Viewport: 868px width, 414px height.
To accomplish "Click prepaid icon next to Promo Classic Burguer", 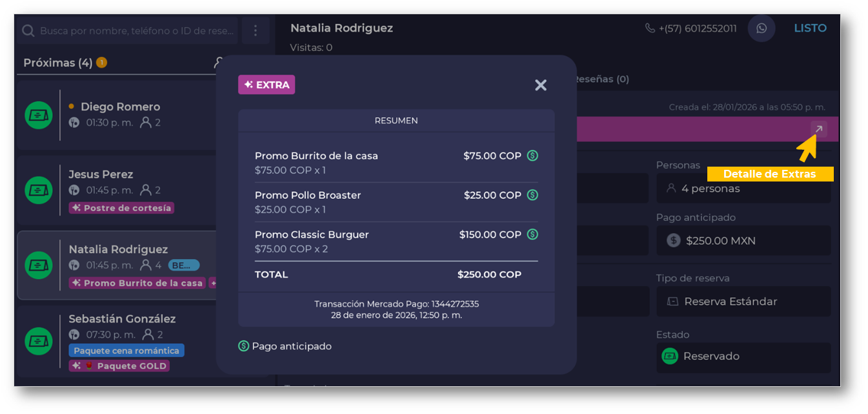I will pos(532,234).
